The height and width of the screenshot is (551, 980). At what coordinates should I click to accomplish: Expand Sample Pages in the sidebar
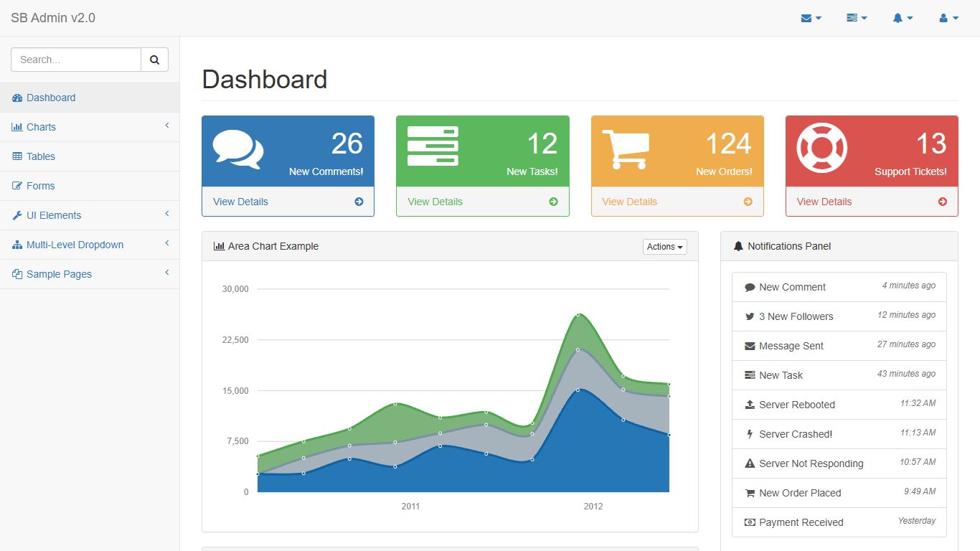coord(90,274)
